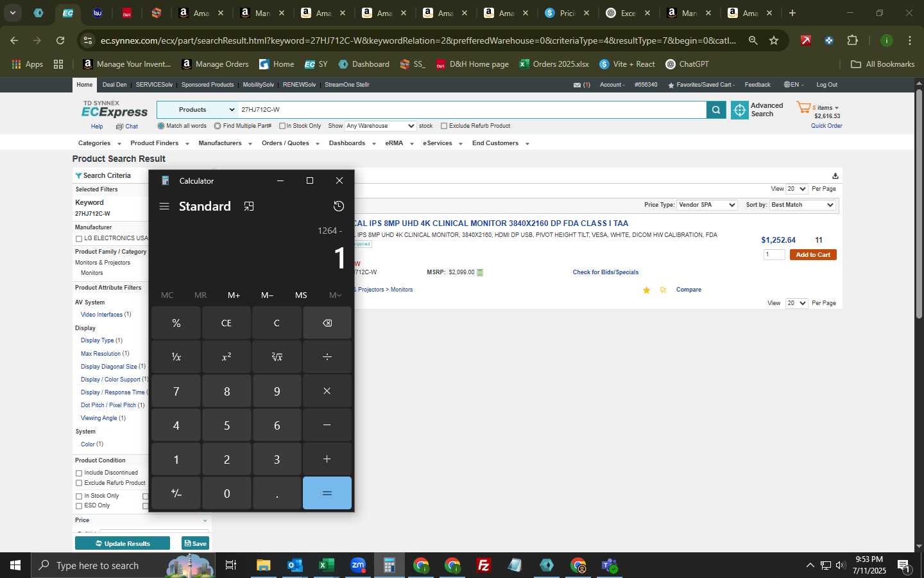
Task: Click the gold favorite star icon
Action: (646, 290)
